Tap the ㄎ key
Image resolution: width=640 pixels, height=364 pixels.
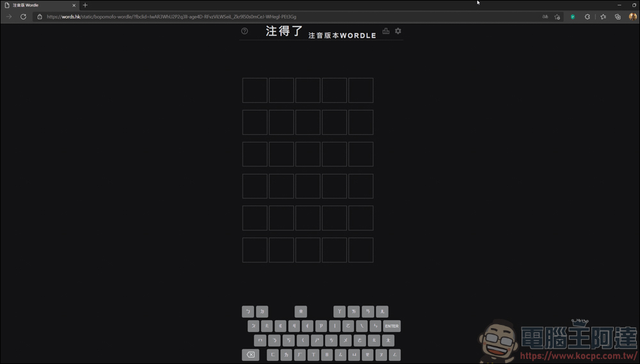[x=289, y=340]
